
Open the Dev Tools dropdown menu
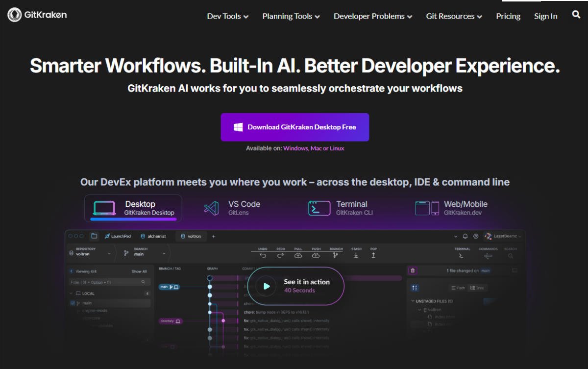click(228, 16)
